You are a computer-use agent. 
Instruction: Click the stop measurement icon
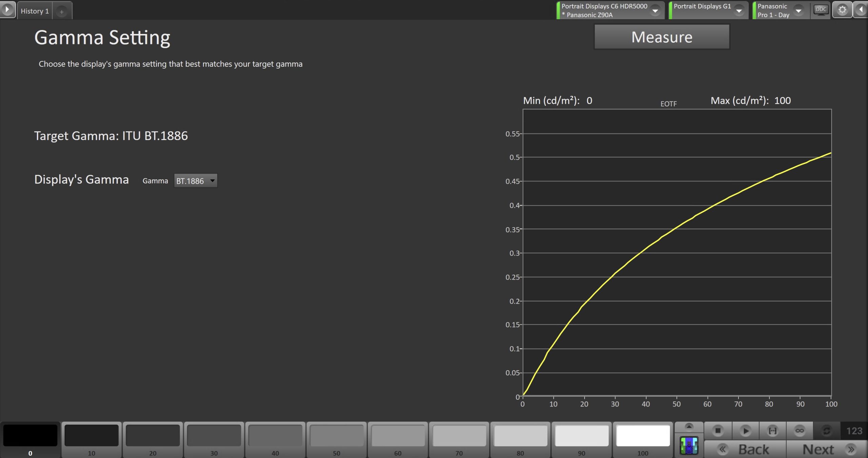[718, 431]
